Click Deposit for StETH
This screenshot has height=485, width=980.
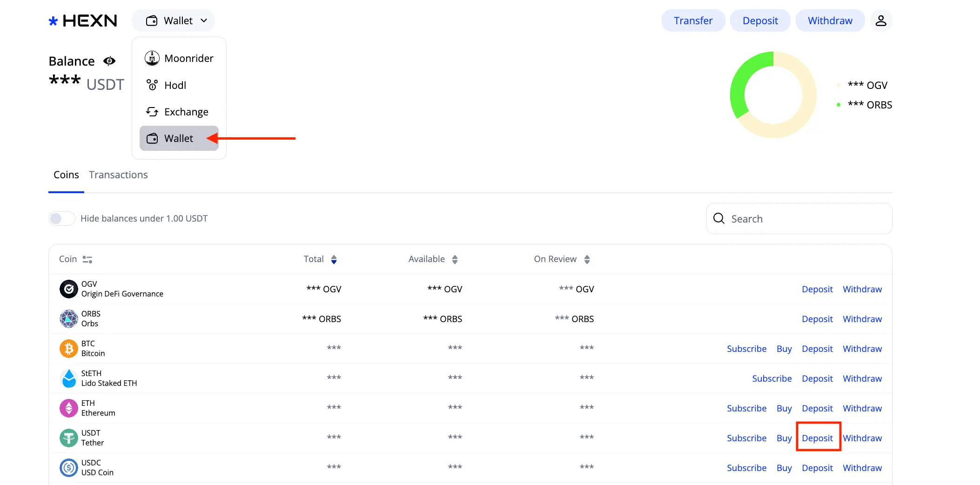pos(817,378)
